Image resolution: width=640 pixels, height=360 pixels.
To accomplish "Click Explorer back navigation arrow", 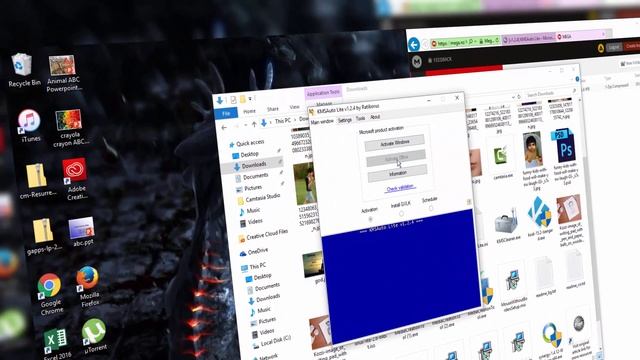I will pos(224,127).
